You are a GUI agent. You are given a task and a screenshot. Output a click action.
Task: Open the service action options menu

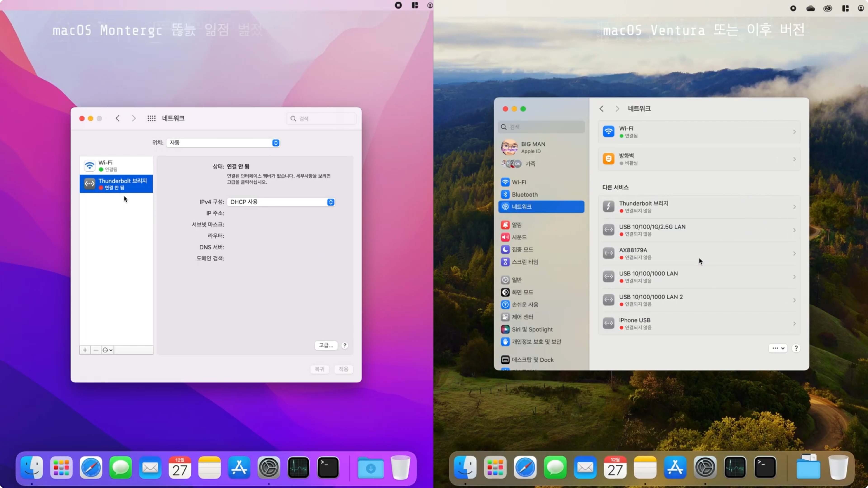[108, 350]
